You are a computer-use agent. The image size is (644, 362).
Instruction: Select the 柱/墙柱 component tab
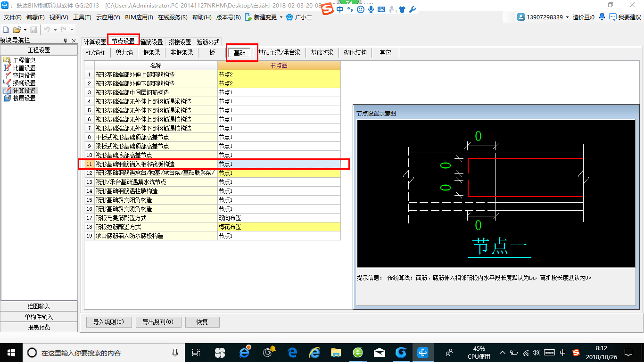pyautogui.click(x=96, y=52)
